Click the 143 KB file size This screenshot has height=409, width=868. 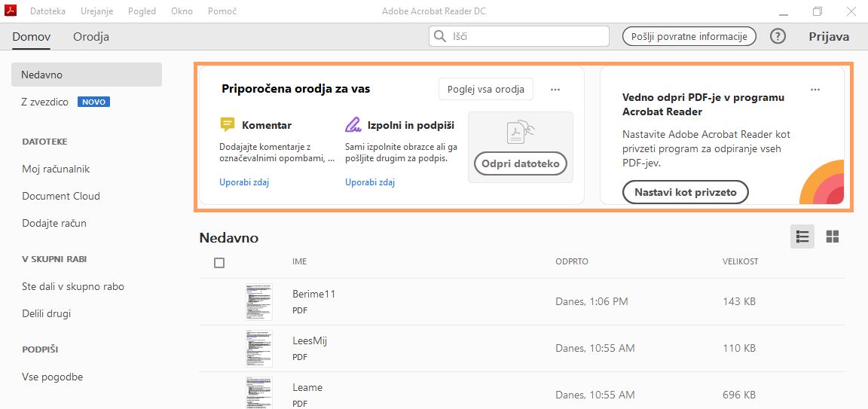pyautogui.click(x=739, y=301)
